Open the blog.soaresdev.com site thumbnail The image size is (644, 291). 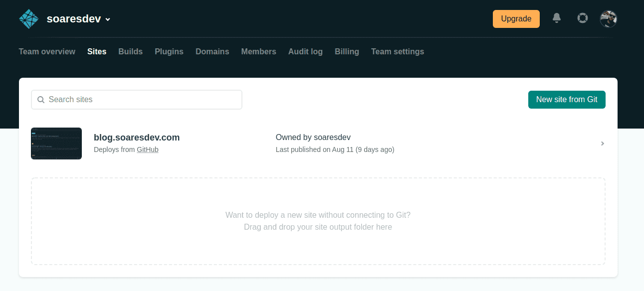click(x=56, y=144)
